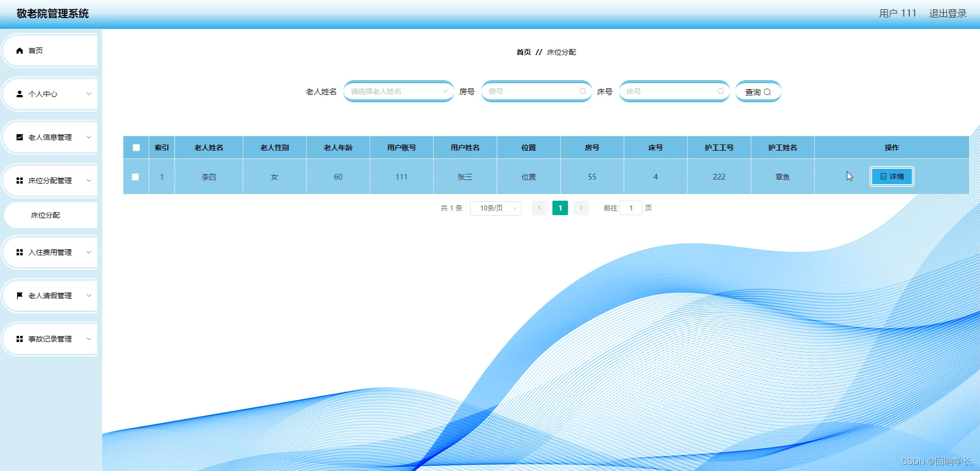
Task: Click the grid icon next to 床位分配管理
Action: (20, 181)
